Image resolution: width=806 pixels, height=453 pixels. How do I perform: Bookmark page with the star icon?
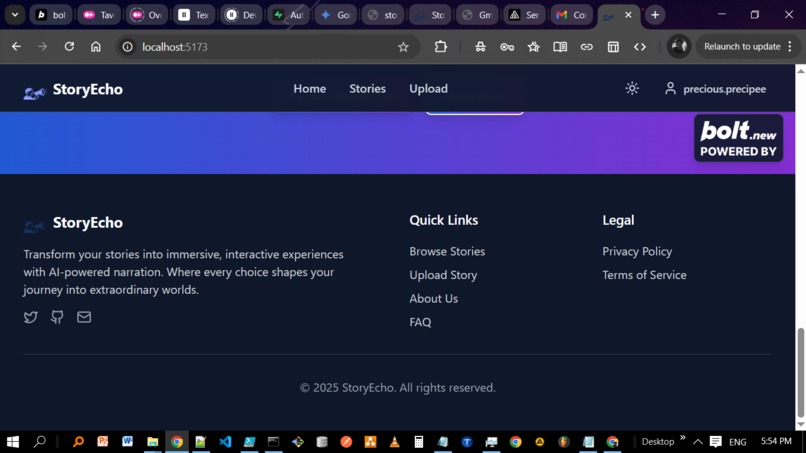(403, 47)
